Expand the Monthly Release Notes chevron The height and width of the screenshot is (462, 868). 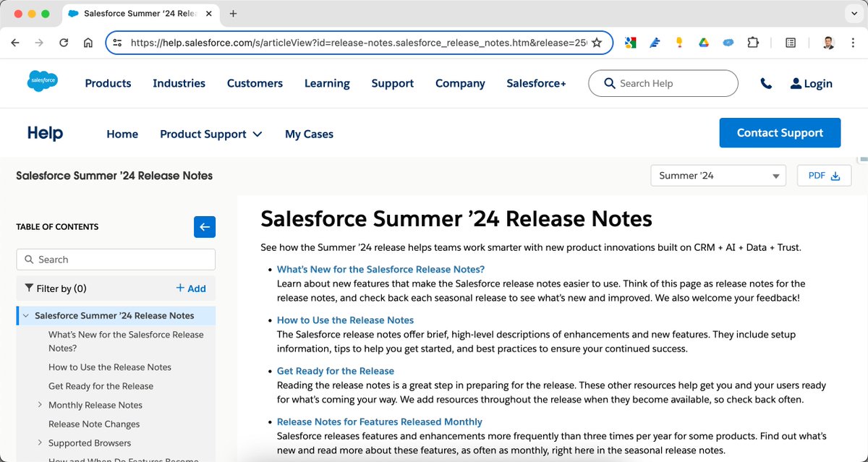click(40, 405)
